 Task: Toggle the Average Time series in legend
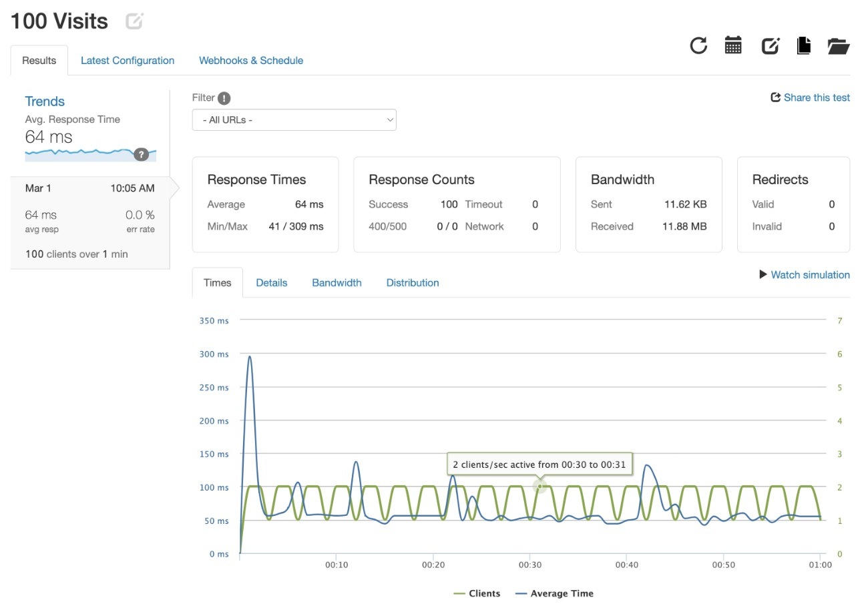point(554,593)
